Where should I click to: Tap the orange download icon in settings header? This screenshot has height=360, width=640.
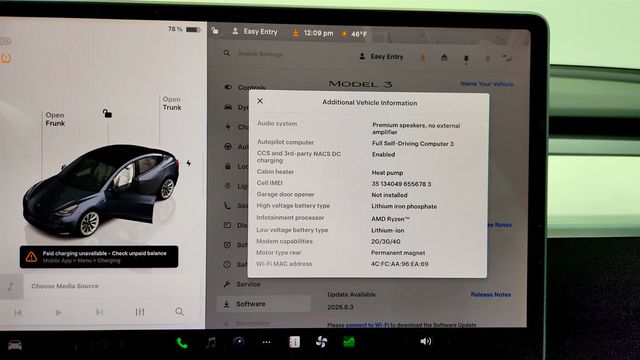tap(423, 58)
